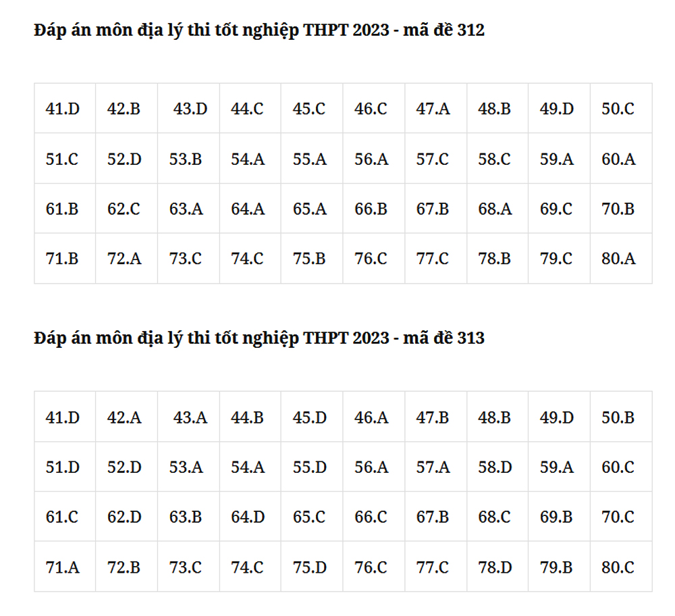
Task: Click cell 60.A in the 312 table
Action: [621, 159]
